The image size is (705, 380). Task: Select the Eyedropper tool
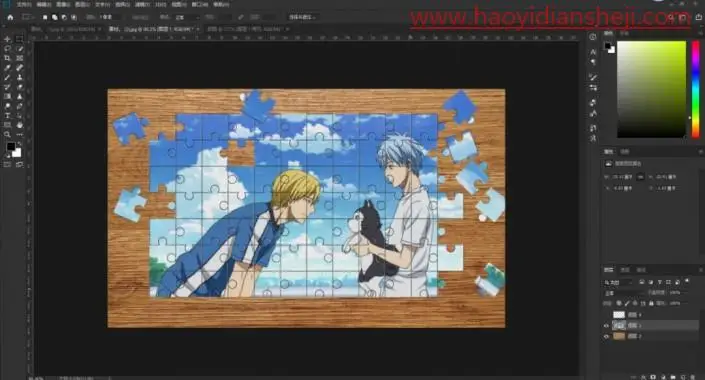7,68
